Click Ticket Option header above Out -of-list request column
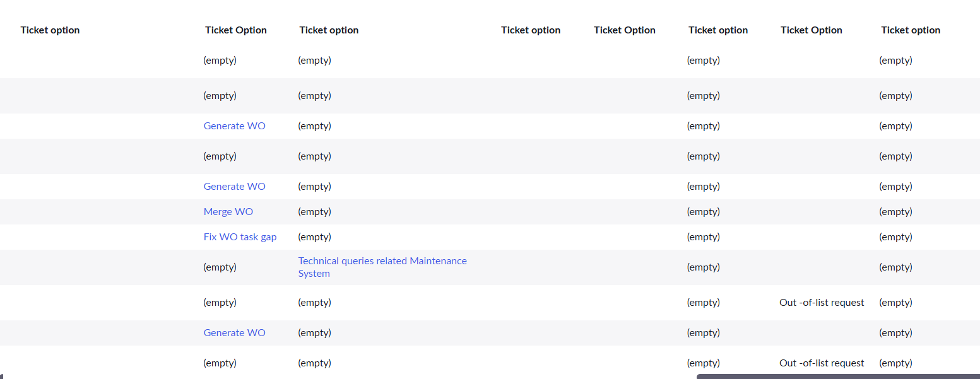This screenshot has height=379, width=980. tap(811, 30)
